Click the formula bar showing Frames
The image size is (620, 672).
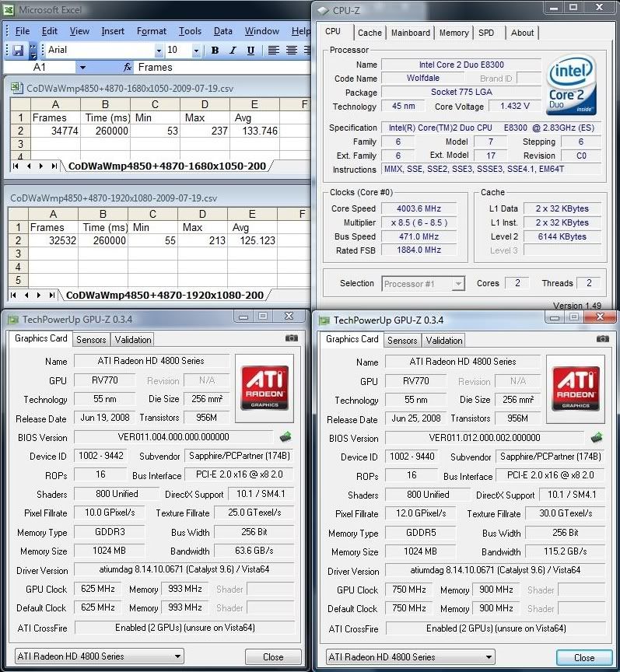[x=223, y=68]
